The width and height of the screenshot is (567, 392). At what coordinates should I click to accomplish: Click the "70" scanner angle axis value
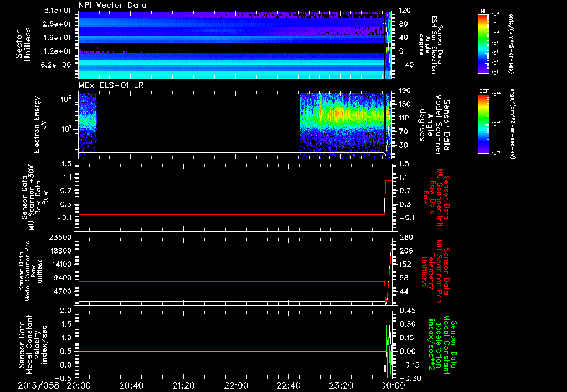404,132
